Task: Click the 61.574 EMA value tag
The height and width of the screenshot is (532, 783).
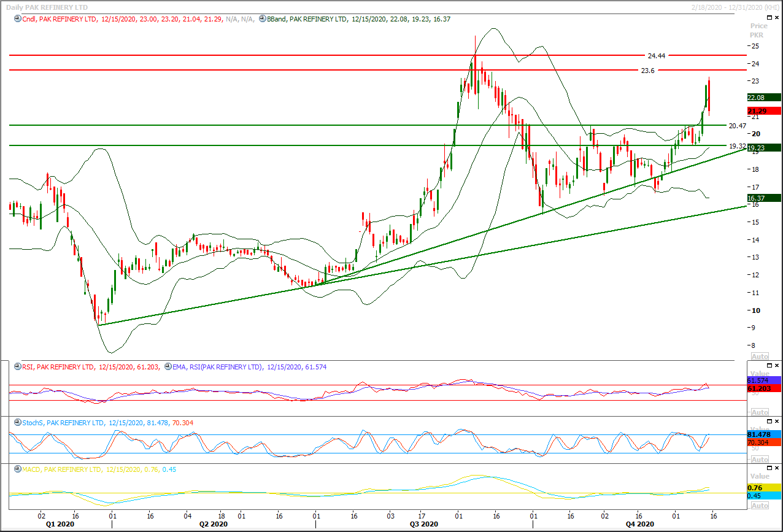Action: point(763,380)
